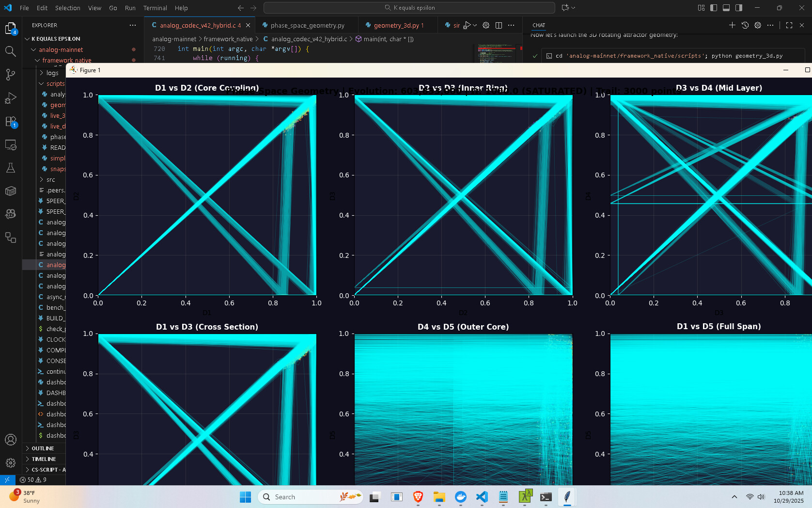The image size is (812, 508).
Task: Expand the src folder
Action: click(50, 179)
